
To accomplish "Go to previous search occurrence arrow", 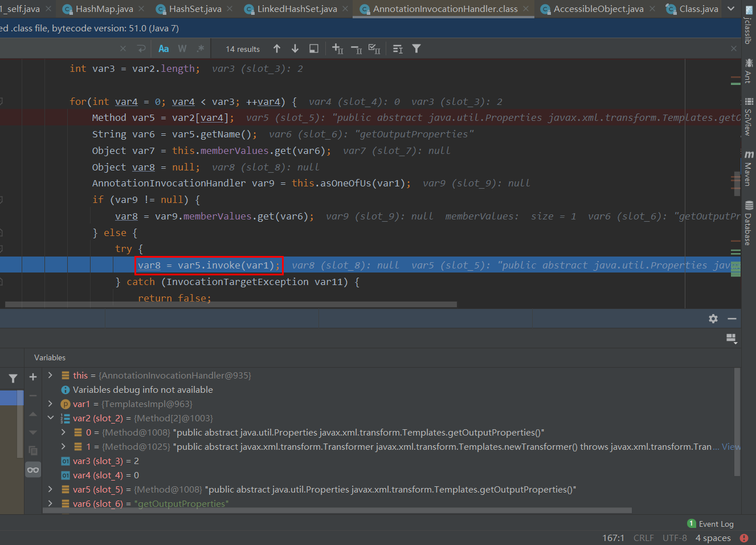I will click(x=277, y=49).
